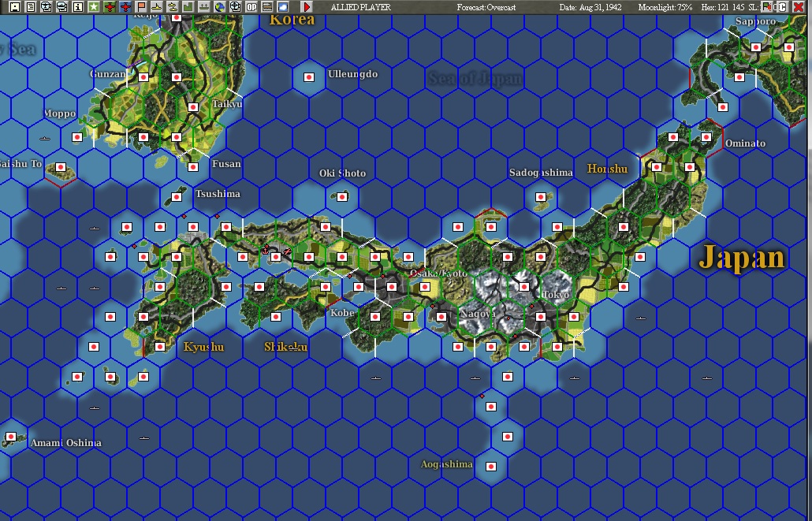Select the Moppo base flag

point(77,137)
